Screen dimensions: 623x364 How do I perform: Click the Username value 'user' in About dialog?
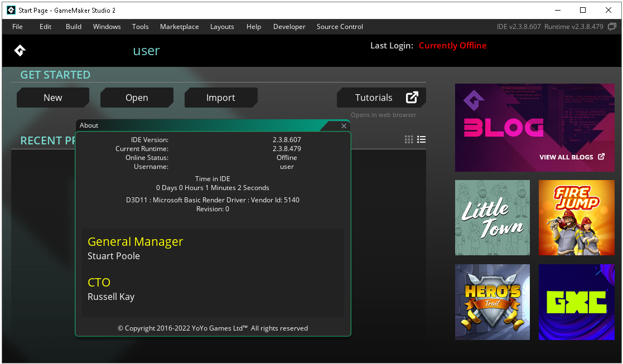287,167
